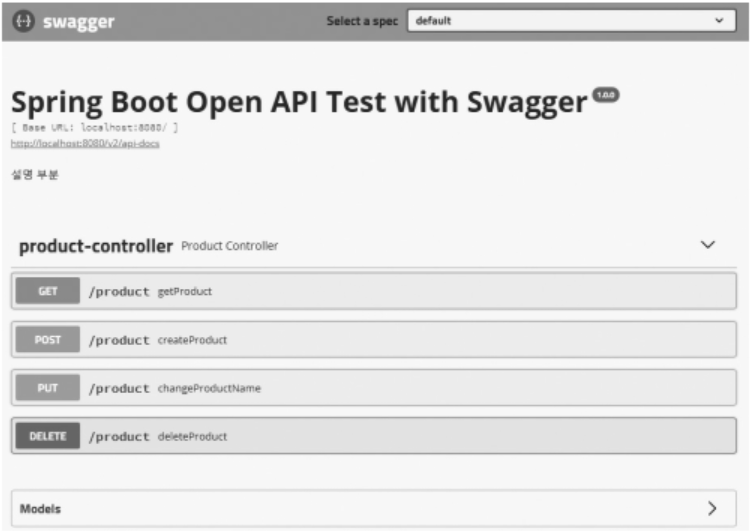752x531 pixels.
Task: Click the Swagger logo icon
Action: (24, 21)
